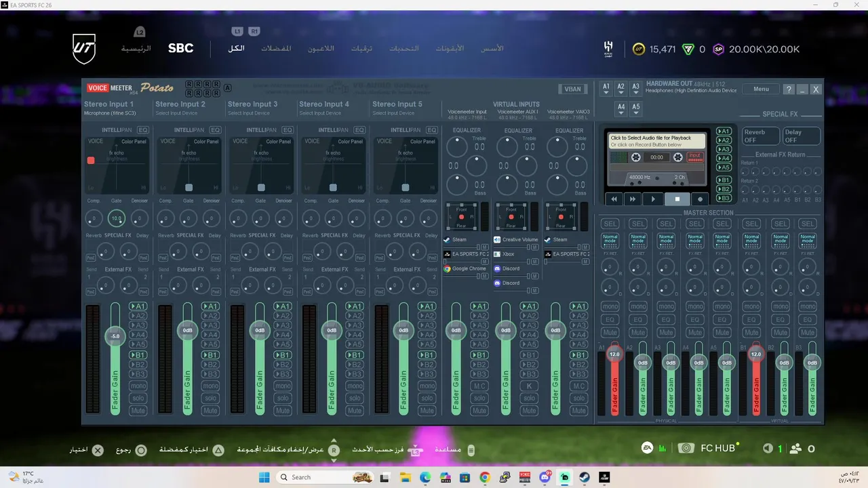Click the Windows taskbar Search box

coord(326,477)
